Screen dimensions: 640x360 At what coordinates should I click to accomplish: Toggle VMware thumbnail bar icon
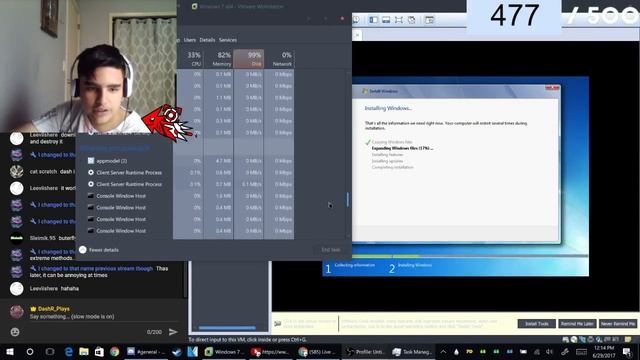point(386,20)
